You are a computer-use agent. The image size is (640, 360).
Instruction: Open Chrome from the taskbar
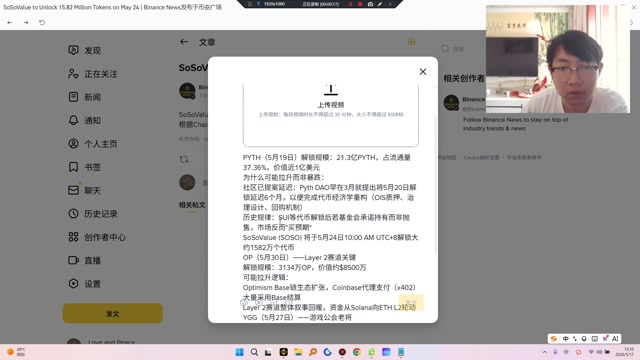[x=357, y=352]
